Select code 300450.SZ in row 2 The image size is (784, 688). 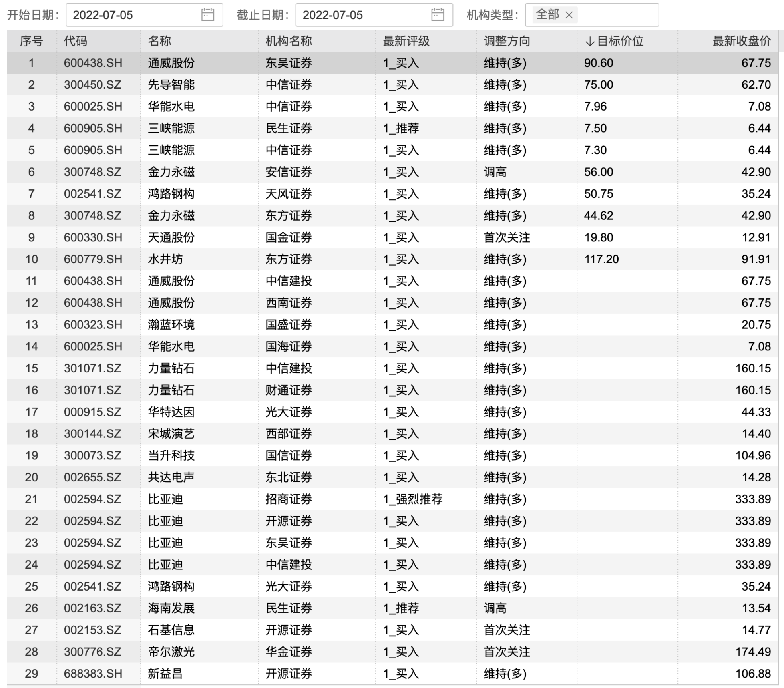(92, 85)
